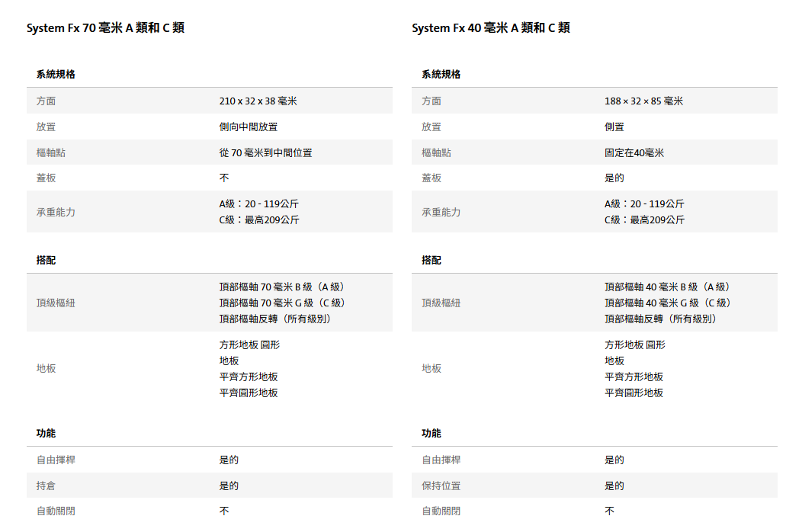The height and width of the screenshot is (532, 786).
Task: Click "平齊圓形地板" in the Fx 40 table
Action: click(x=634, y=393)
